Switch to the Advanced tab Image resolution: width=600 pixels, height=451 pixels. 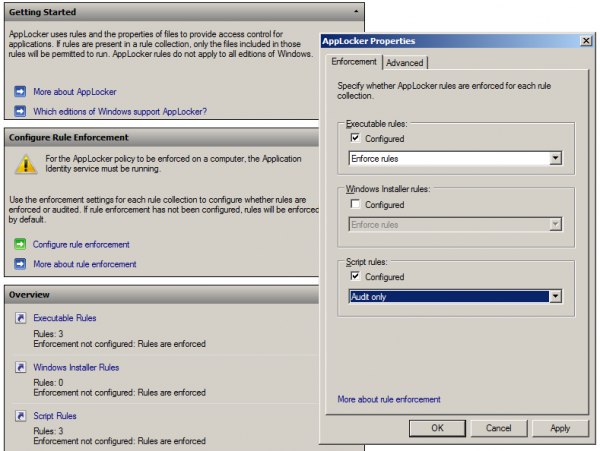[x=405, y=63]
